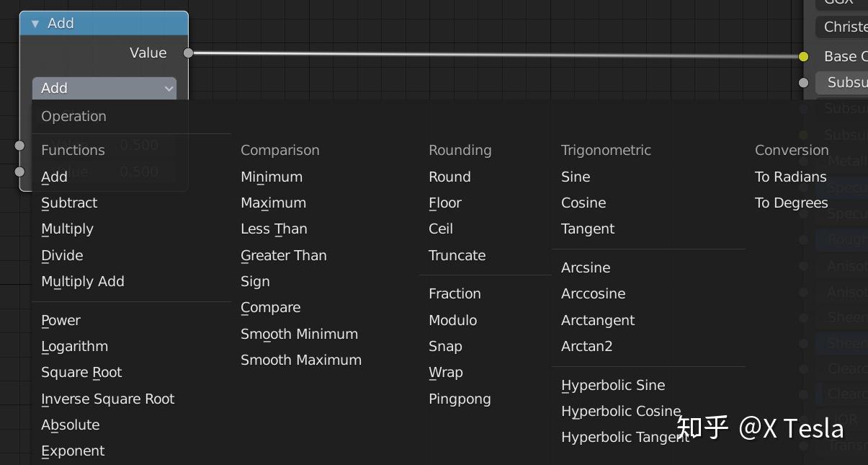
Task: Select Floor under Rounding
Action: click(445, 203)
